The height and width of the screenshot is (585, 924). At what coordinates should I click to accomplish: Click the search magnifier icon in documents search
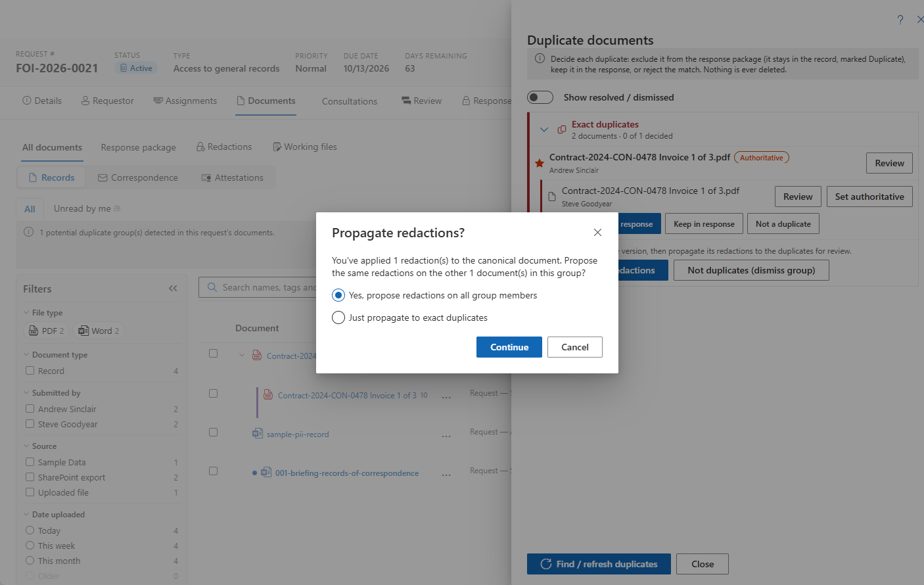click(x=212, y=287)
